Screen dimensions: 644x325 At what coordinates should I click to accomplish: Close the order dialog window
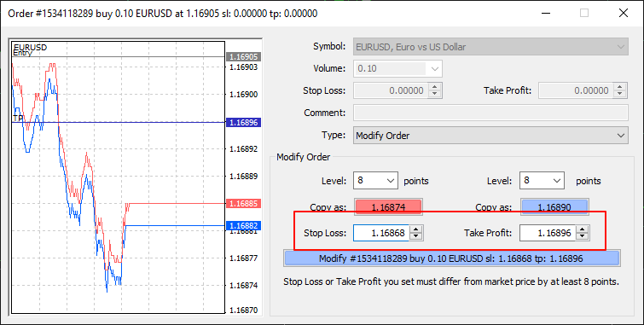point(623,13)
